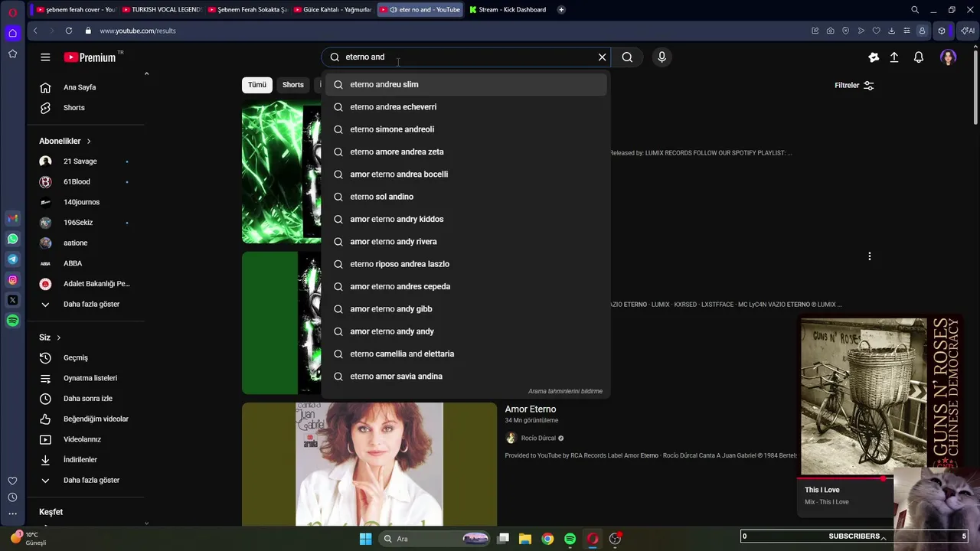Choose suggestion amor eterno andrea bocelli
980x551 pixels.
pyautogui.click(x=466, y=174)
